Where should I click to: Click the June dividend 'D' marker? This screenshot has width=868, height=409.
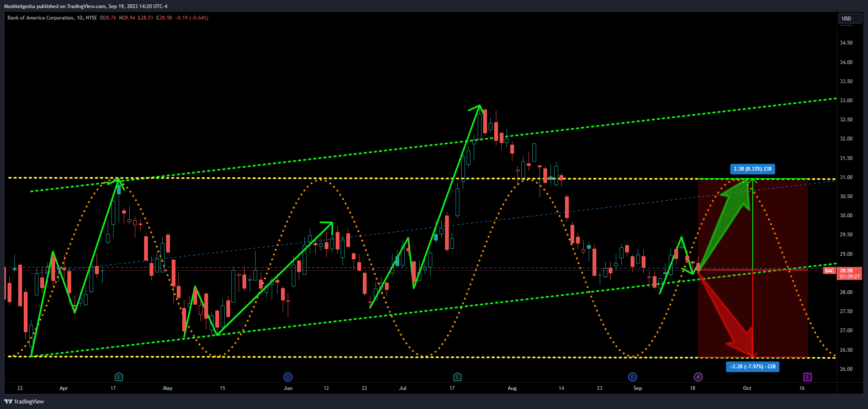click(x=288, y=377)
